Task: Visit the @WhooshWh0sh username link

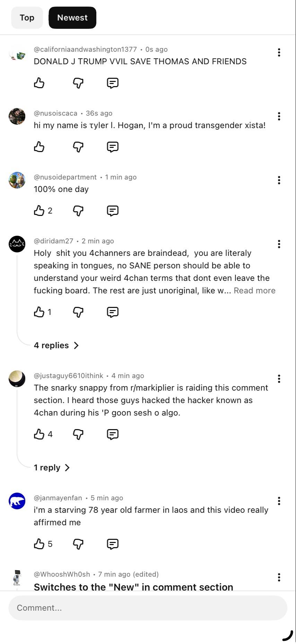Action: click(62, 574)
